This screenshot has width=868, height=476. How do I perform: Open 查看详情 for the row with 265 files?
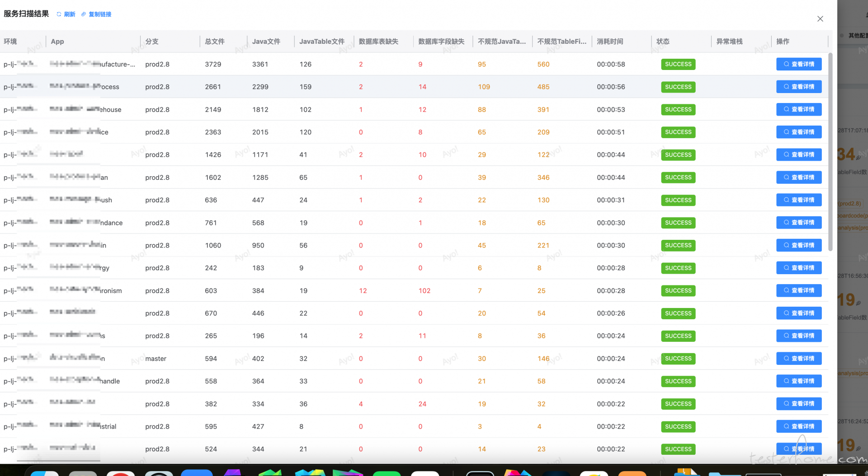[x=799, y=336]
